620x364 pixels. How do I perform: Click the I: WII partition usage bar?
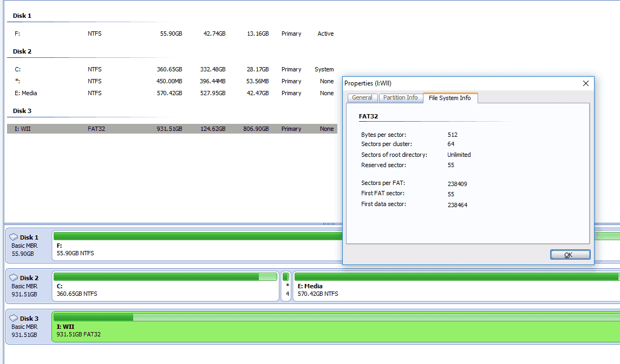click(337, 317)
